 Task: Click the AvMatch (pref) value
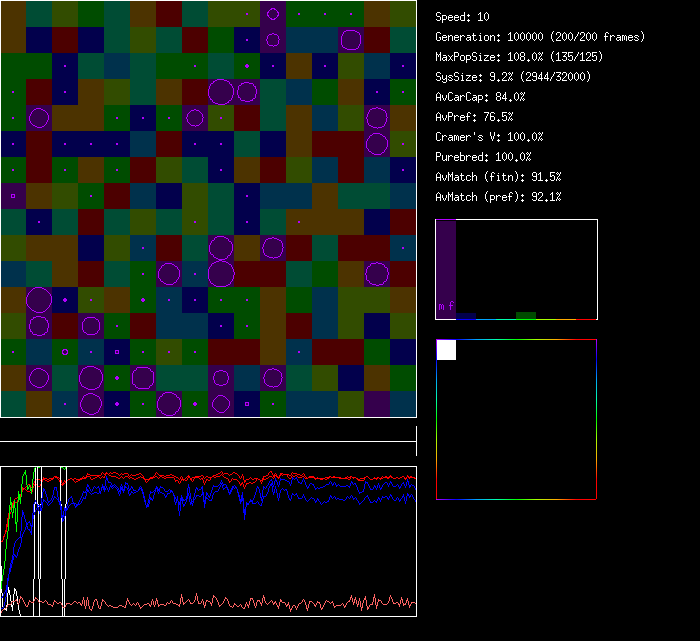[498, 197]
